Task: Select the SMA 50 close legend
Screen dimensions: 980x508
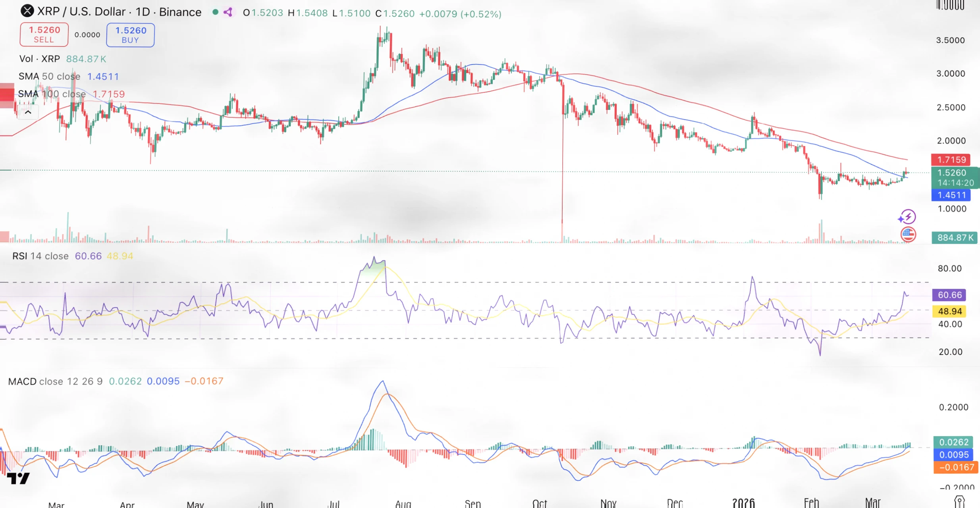Action: 49,76
